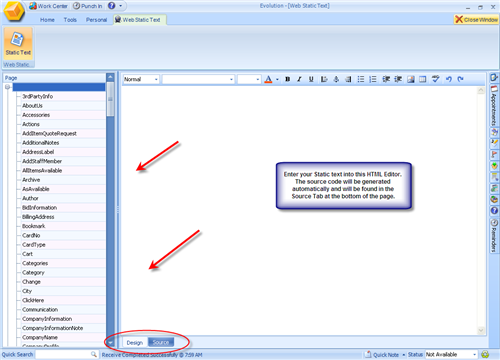Select ClickHere in the Page tree
The width and height of the screenshot is (500, 360).
[33, 300]
